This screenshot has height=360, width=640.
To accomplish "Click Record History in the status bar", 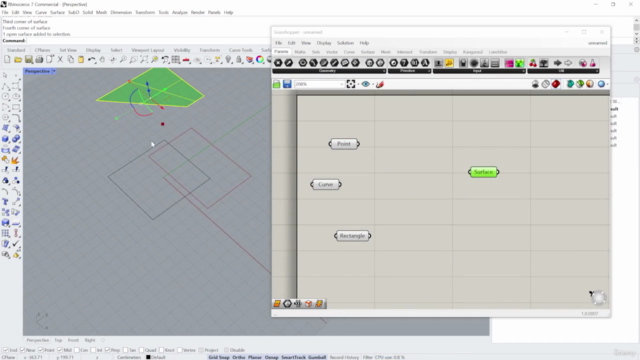I will pos(344,357).
